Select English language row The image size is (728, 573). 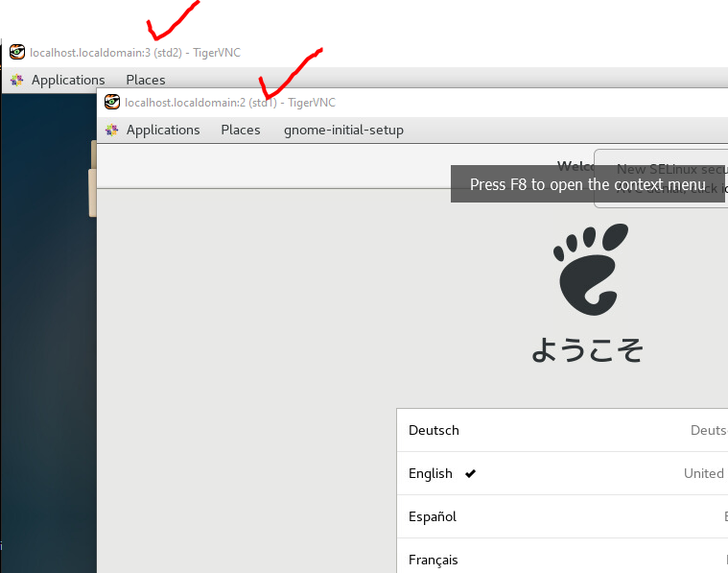(562, 473)
